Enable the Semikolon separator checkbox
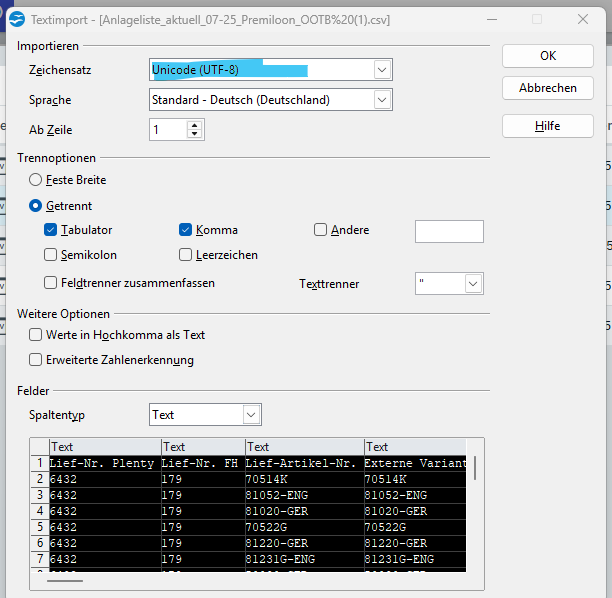This screenshot has height=598, width=612. click(51, 255)
